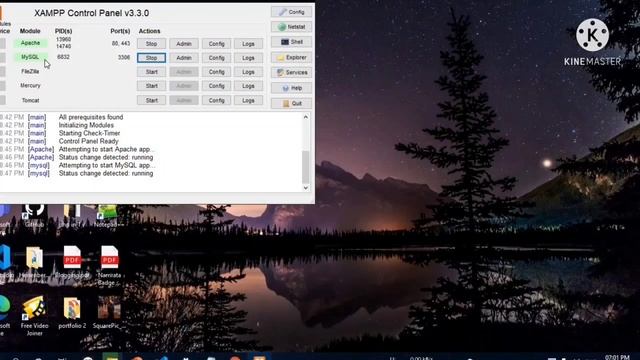Viewport: 640px width, 360px height.
Task: Open the Services button in XAMPP
Action: coord(291,73)
